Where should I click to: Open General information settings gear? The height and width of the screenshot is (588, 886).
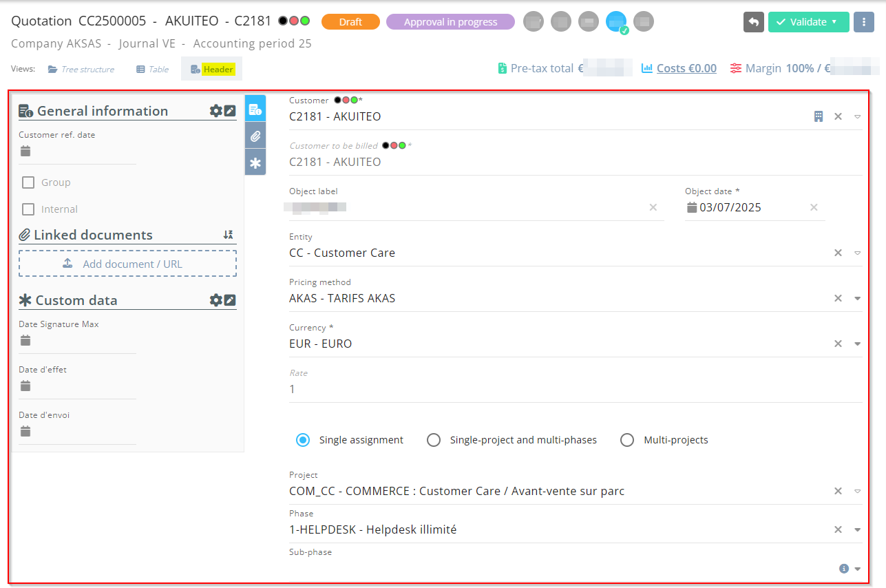point(216,111)
